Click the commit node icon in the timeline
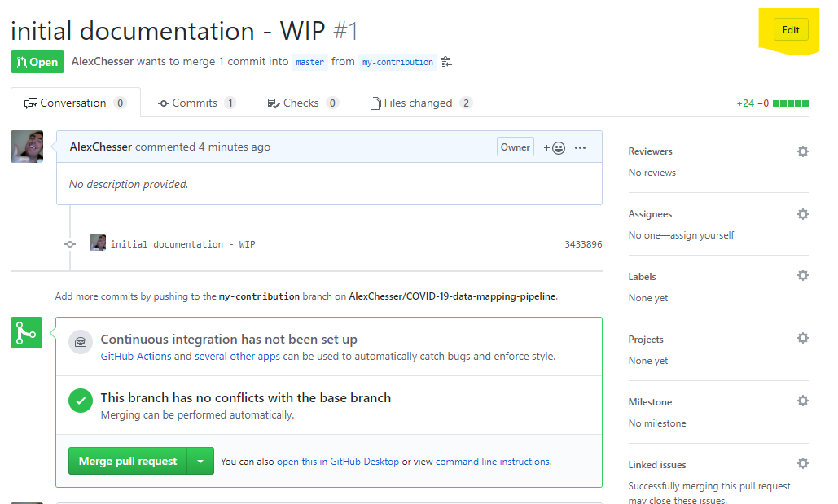Image resolution: width=838 pixels, height=504 pixels. [70, 244]
